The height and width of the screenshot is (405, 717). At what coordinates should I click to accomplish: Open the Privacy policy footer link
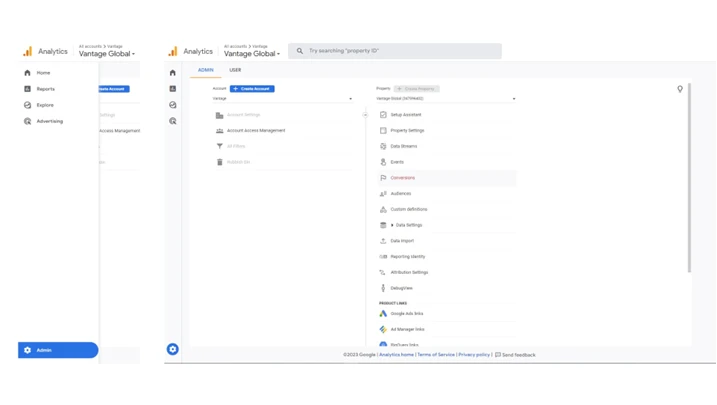[x=474, y=355]
